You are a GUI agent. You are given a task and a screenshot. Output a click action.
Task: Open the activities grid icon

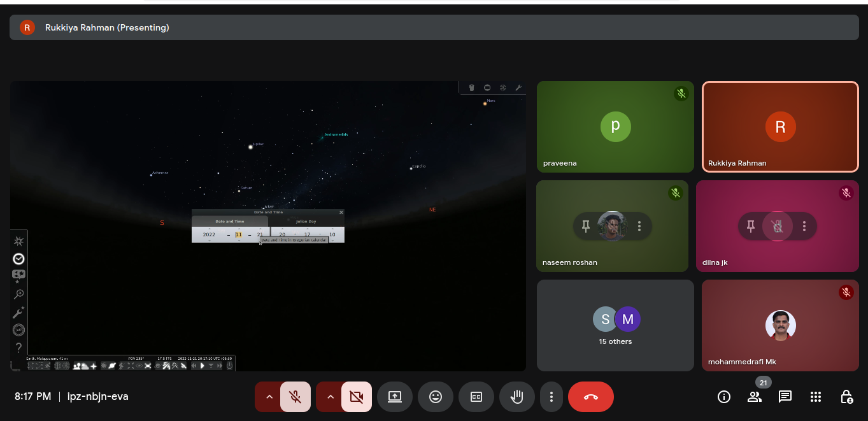[x=816, y=397]
